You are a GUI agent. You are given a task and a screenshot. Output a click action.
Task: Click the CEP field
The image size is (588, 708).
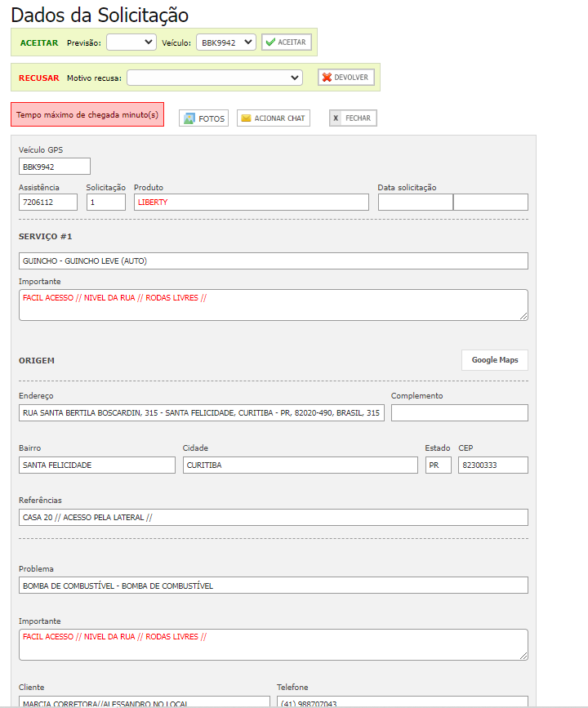pyautogui.click(x=492, y=465)
